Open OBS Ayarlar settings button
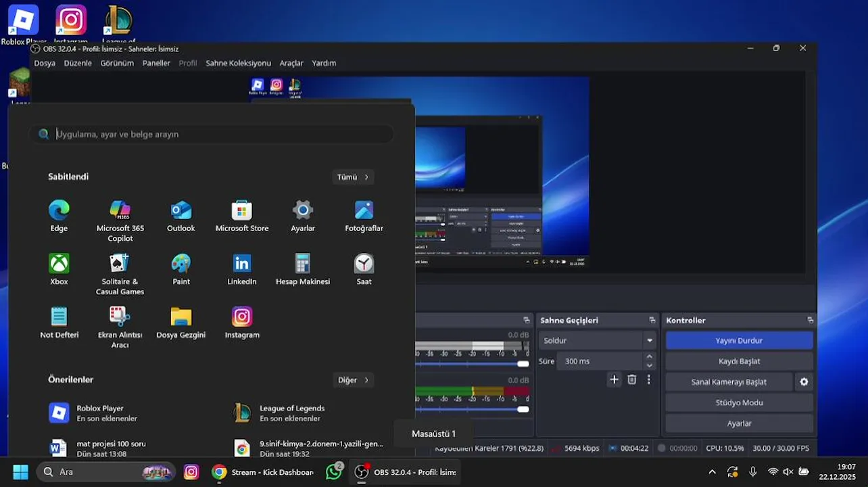The image size is (868, 487). point(739,423)
